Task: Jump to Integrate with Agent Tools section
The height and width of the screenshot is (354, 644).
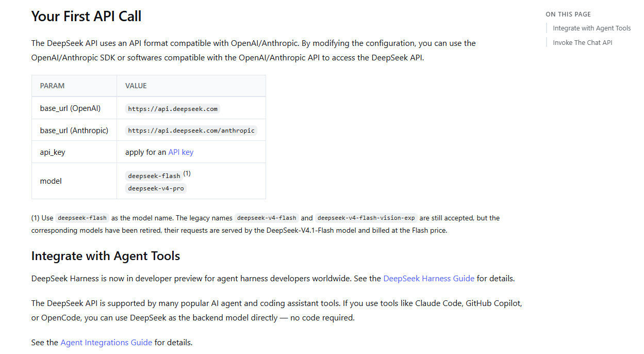Action: point(591,28)
